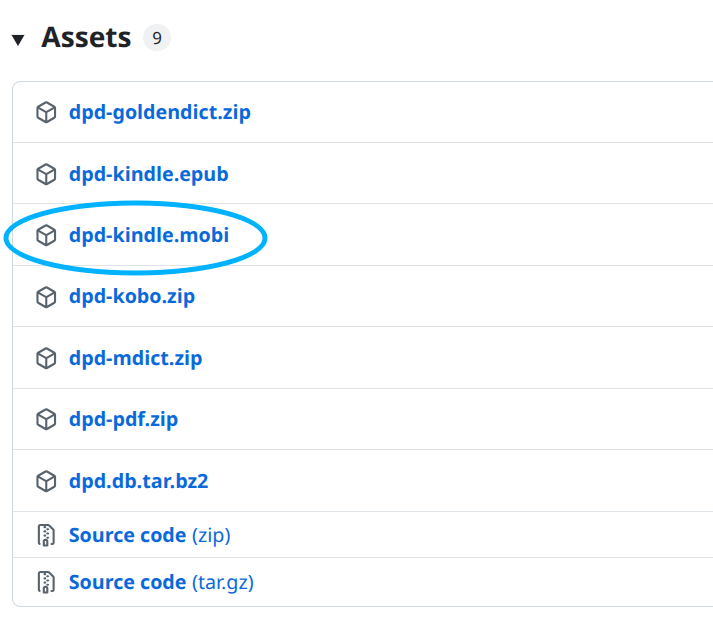This screenshot has width=713, height=624.
Task: Click the Assets count badge showing 9
Action: point(157,39)
